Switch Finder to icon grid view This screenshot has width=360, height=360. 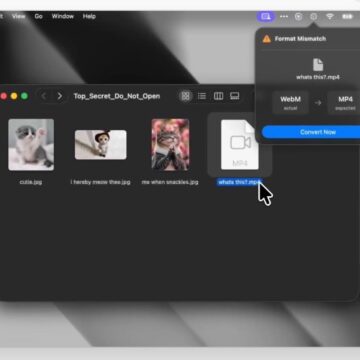[186, 96]
